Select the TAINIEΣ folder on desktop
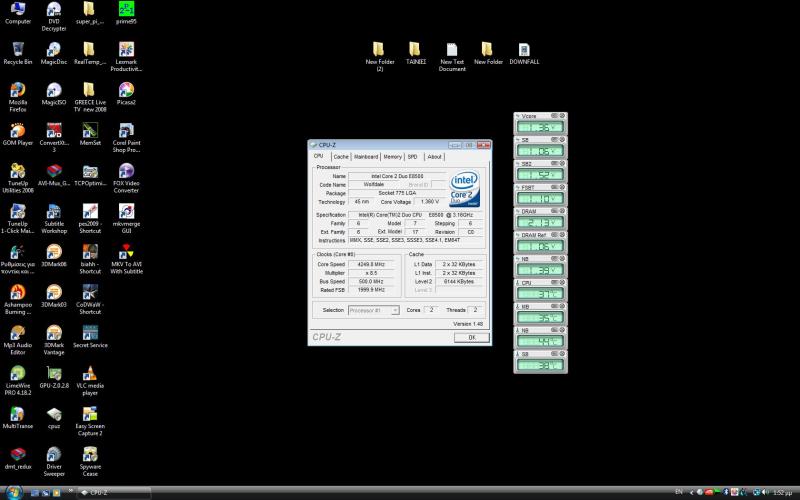Image resolution: width=800 pixels, height=500 pixels. pyautogui.click(x=415, y=54)
